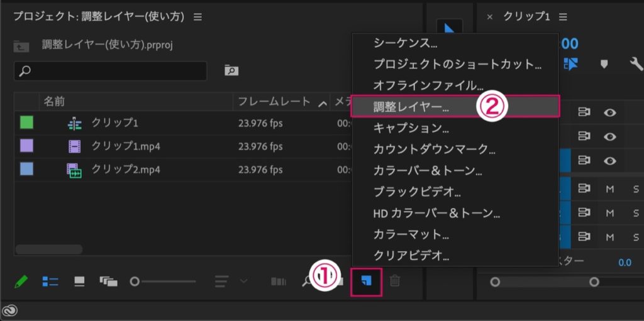644x321 pixels.
Task: Open the Creative Cloud icon in status bar
Action: point(9,311)
